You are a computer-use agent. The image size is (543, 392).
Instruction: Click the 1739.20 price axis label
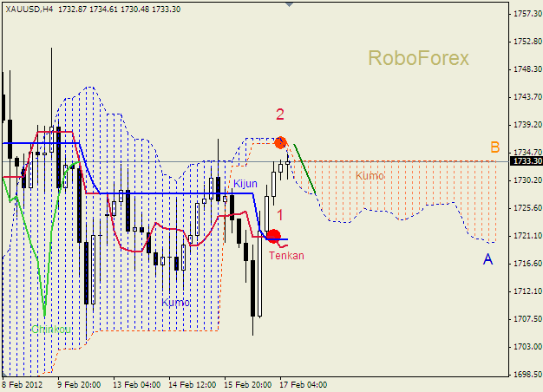point(527,125)
